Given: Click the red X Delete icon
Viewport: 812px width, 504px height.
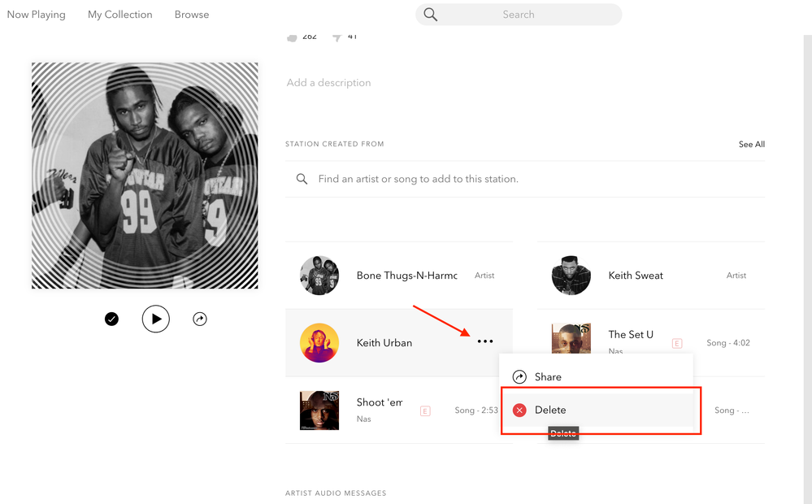Looking at the screenshot, I should (519, 411).
